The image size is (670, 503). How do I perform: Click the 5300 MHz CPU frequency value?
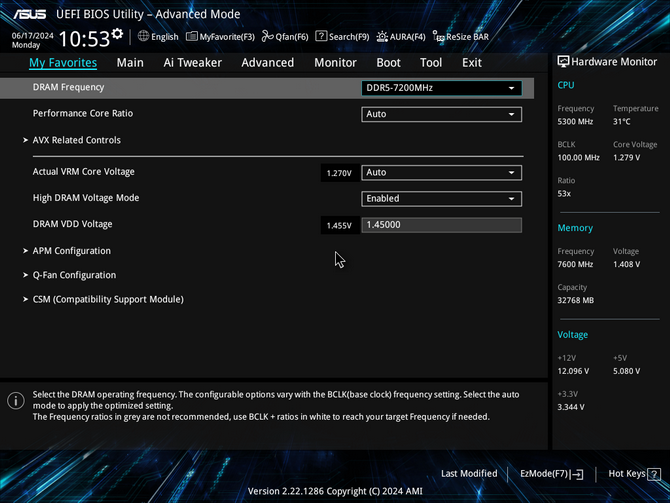[575, 122]
